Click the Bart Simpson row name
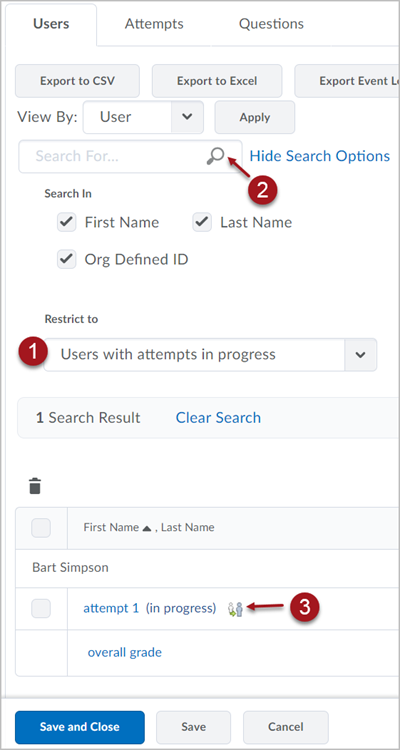 (x=70, y=568)
